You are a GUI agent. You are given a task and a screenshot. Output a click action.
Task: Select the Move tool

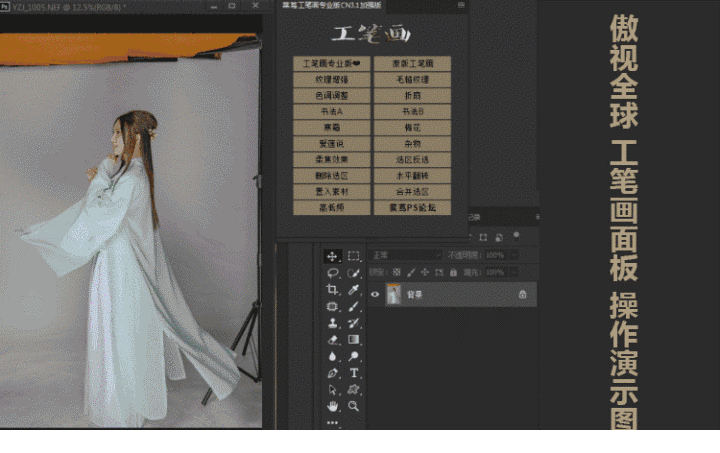click(x=332, y=256)
